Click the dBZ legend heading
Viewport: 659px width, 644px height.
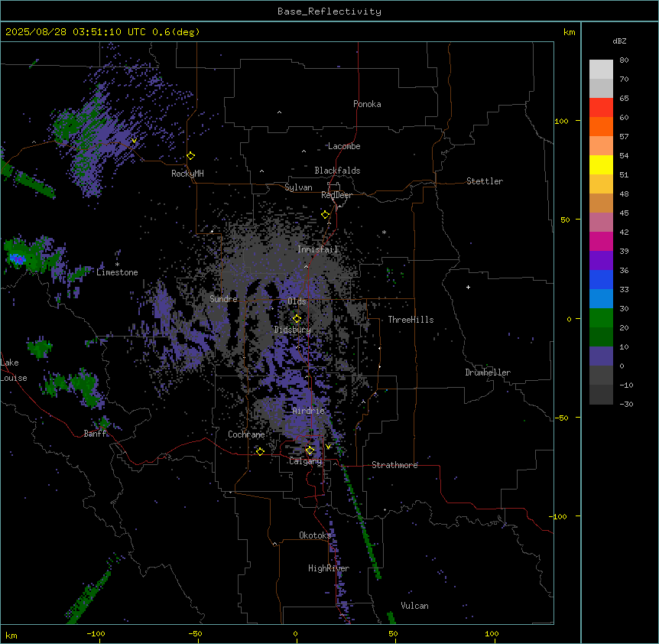coord(619,41)
